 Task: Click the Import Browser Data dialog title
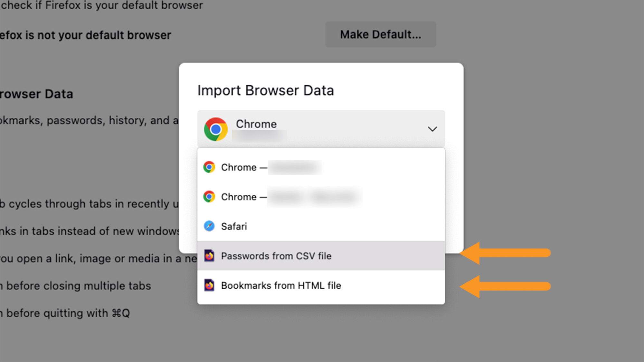[265, 90]
